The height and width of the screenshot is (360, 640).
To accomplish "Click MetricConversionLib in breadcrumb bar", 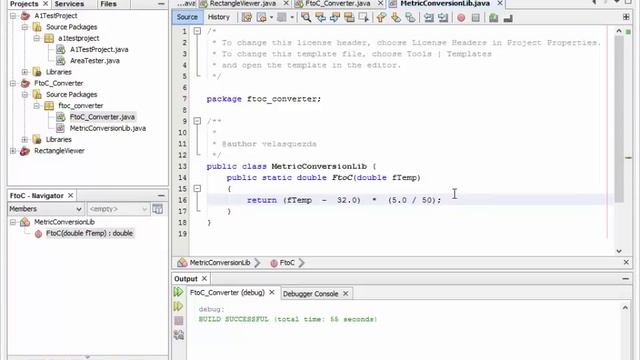I will [220, 263].
